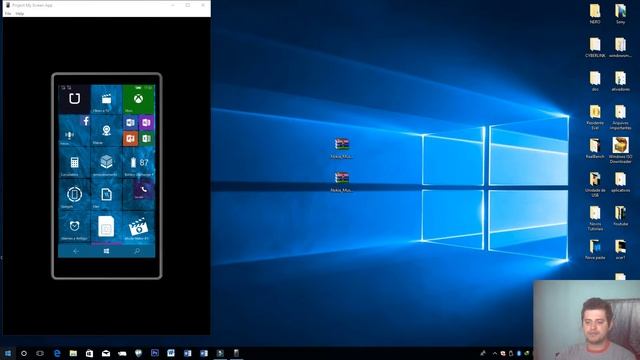640x360 pixels.
Task: Tap the Filmes e TV tile
Action: pos(106,99)
